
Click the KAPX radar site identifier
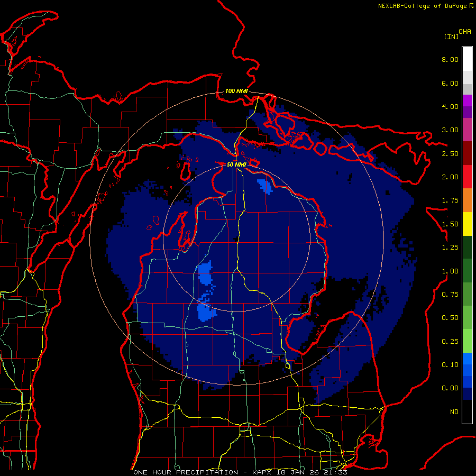coord(263,472)
